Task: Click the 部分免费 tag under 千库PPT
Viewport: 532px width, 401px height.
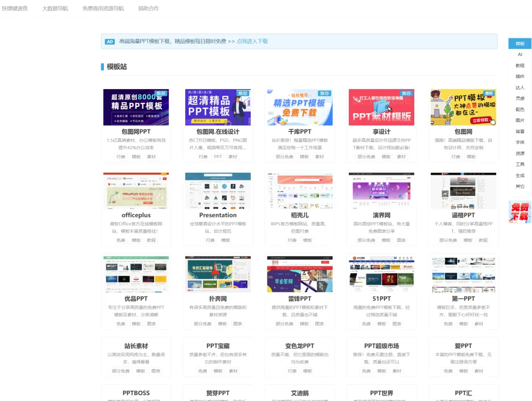Action: pos(284,156)
